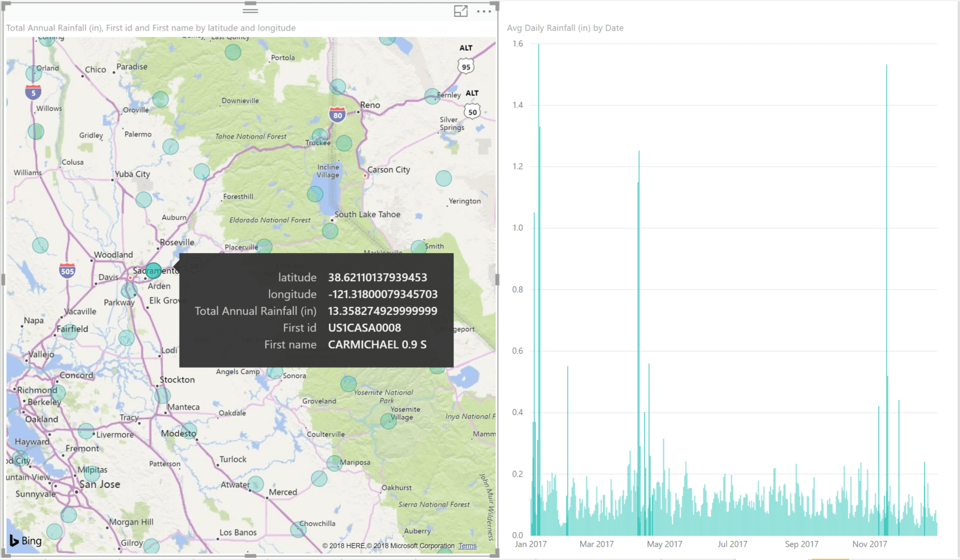Click the 1.6 y-axis value
This screenshot has width=960, height=560.
pos(517,43)
